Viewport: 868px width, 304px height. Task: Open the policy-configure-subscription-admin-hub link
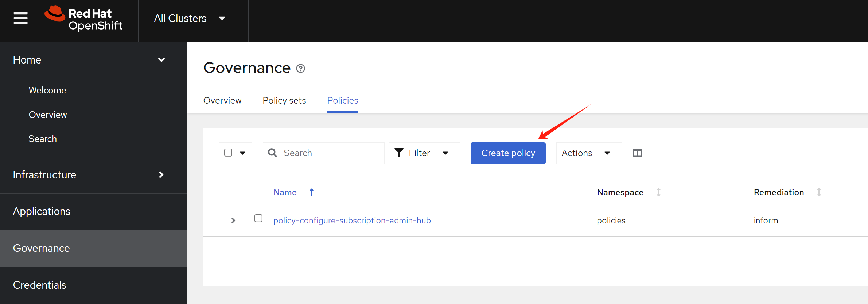tap(352, 220)
